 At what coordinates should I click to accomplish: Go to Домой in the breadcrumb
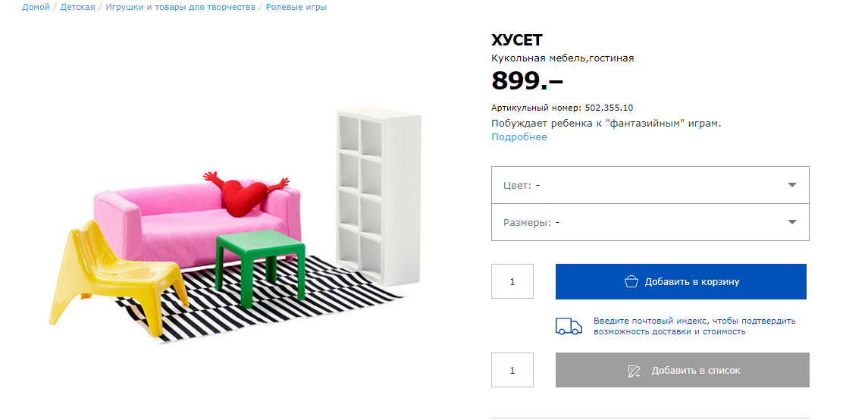(36, 7)
